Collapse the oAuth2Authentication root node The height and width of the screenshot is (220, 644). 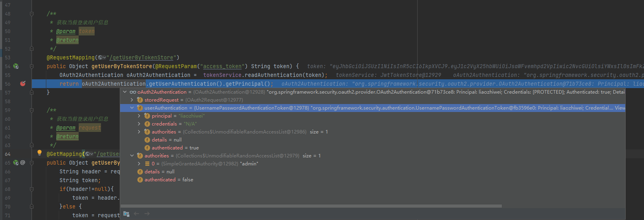click(x=125, y=92)
